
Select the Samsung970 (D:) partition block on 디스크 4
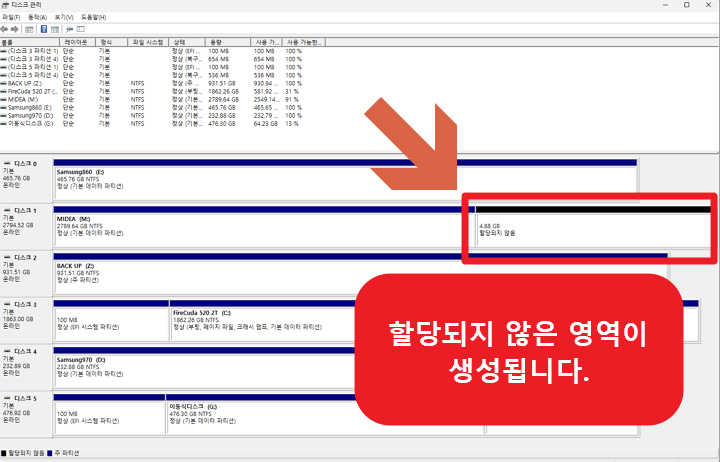click(205, 367)
